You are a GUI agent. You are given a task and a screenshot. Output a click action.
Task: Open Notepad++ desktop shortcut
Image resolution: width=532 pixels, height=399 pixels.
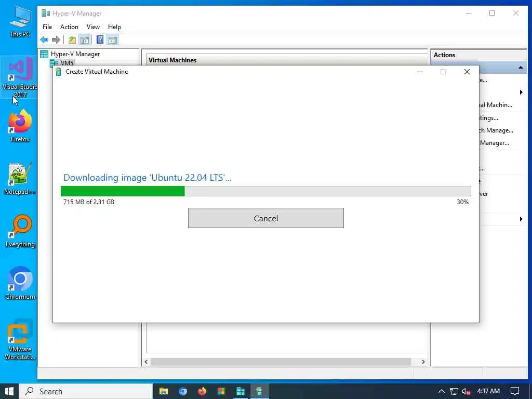tap(20, 179)
